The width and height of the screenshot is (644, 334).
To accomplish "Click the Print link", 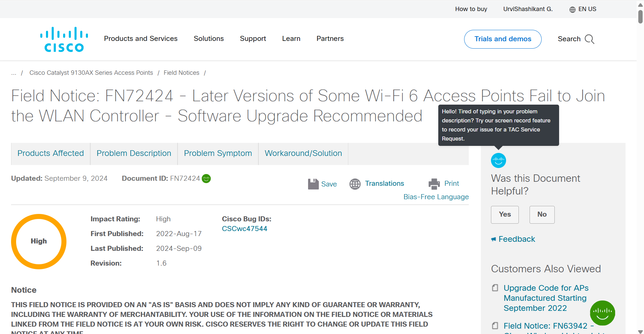I will 452,183.
